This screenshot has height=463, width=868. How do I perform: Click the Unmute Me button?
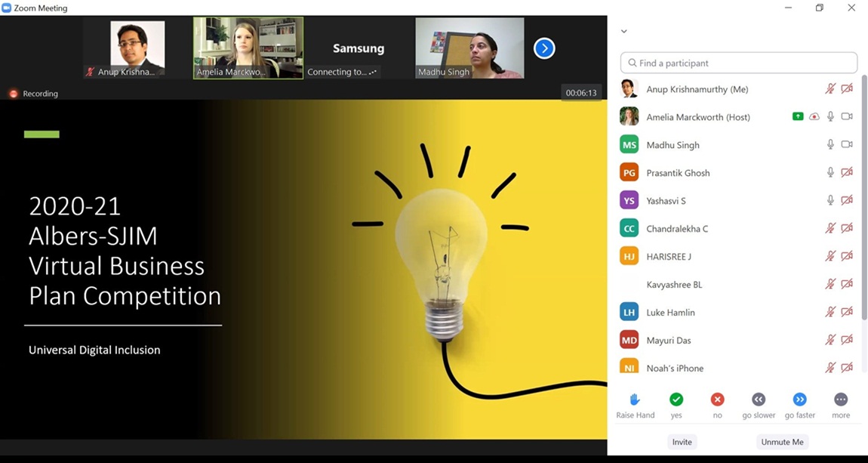[782, 442]
